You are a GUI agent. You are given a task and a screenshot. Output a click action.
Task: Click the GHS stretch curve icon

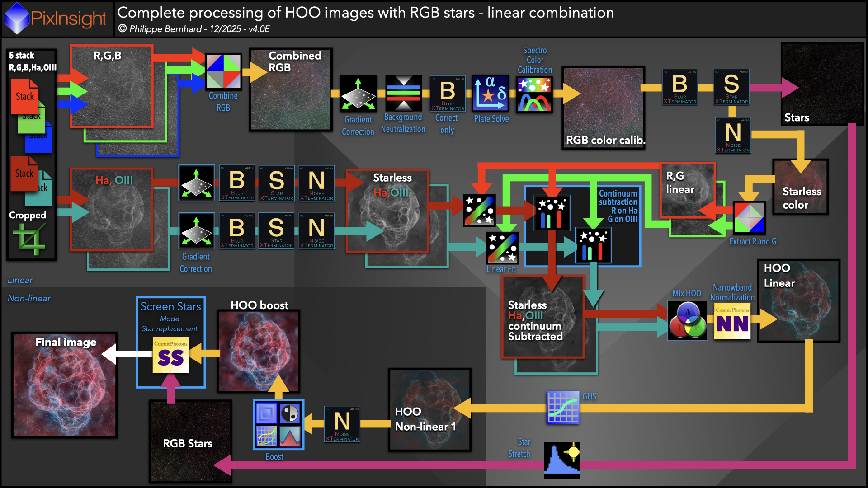pos(563,407)
